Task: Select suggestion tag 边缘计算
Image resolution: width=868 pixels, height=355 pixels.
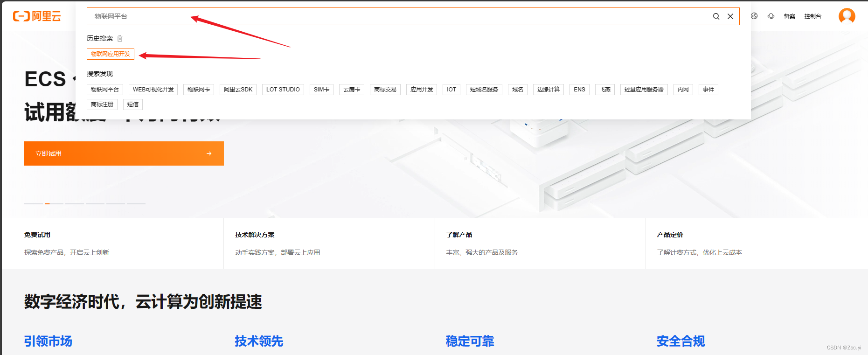Action: click(549, 90)
